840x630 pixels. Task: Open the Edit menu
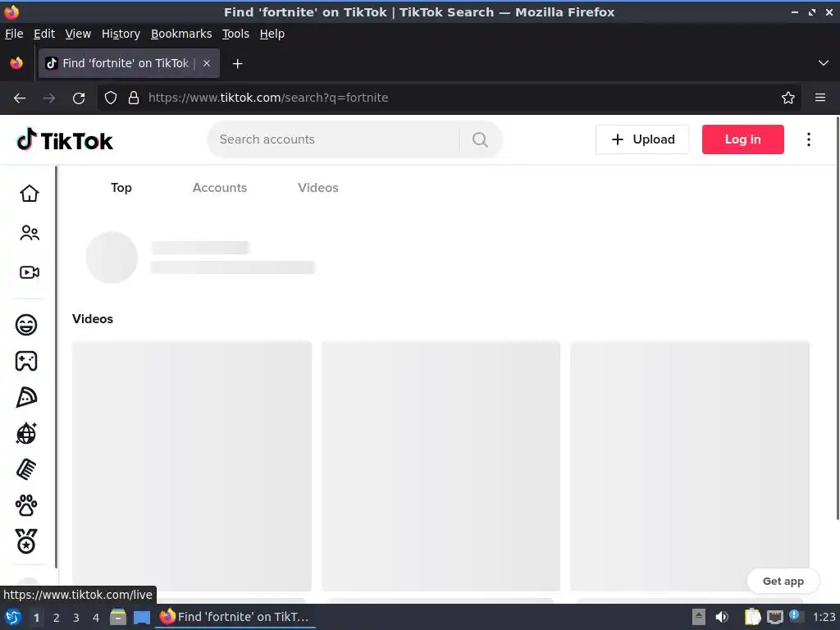click(x=44, y=34)
